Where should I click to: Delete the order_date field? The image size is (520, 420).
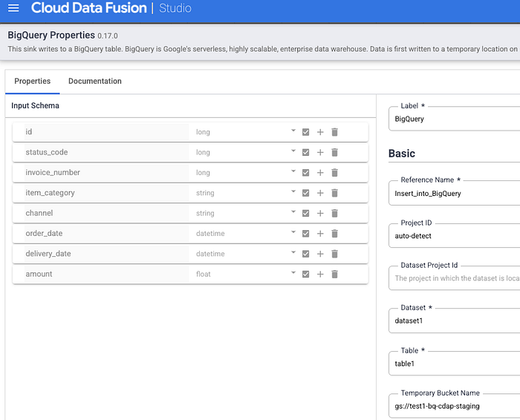(x=334, y=234)
